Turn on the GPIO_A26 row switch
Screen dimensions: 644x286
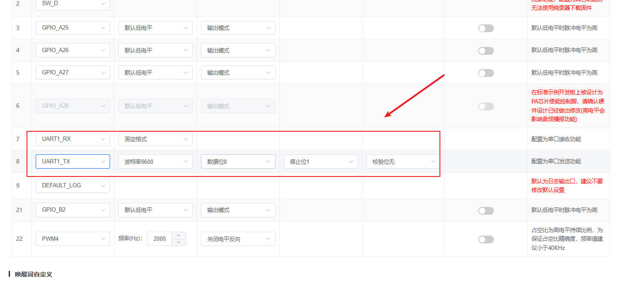coord(486,51)
